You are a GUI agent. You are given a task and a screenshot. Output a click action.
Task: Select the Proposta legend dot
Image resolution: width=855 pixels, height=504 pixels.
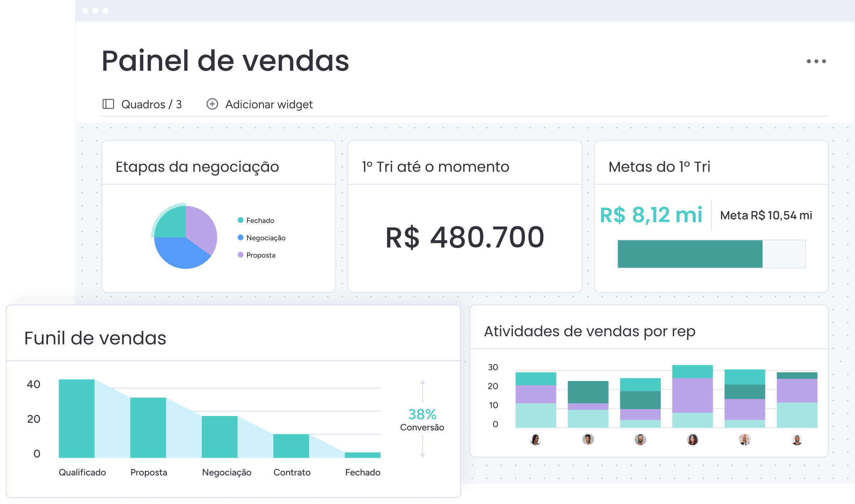[240, 255]
